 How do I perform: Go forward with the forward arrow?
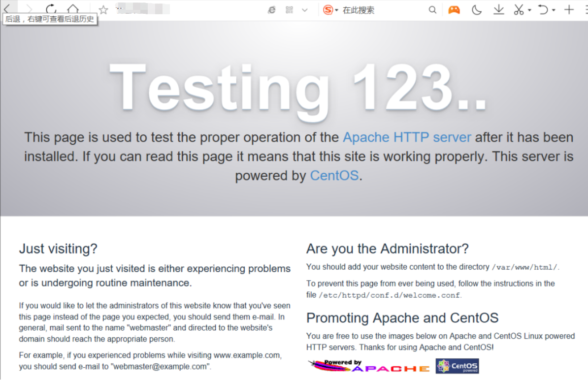tap(29, 9)
